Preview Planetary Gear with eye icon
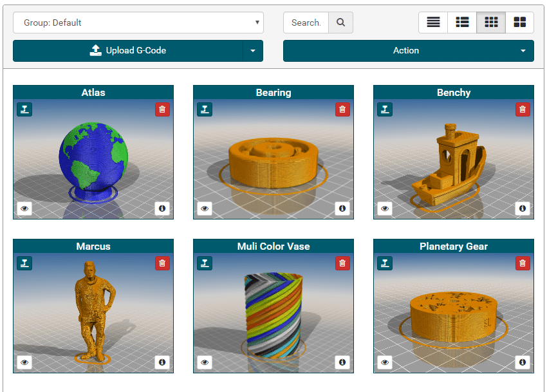This screenshot has width=547, height=392. coord(385,362)
